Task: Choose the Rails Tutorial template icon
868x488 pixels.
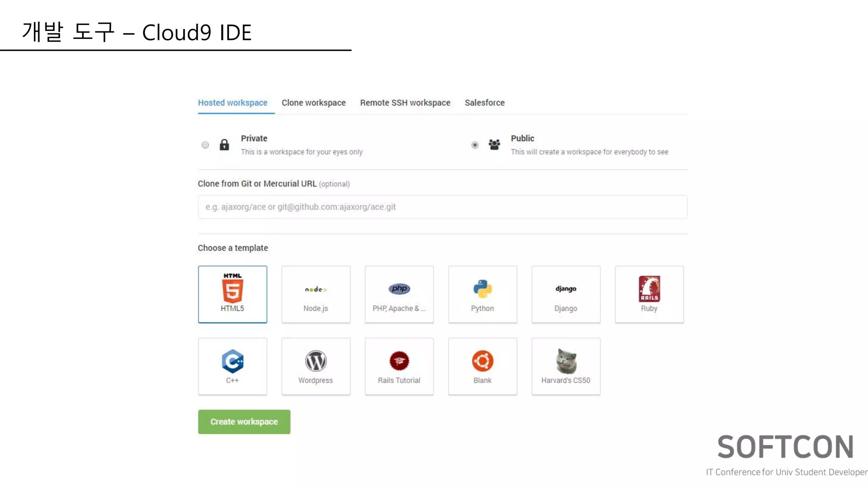Action: (x=399, y=361)
